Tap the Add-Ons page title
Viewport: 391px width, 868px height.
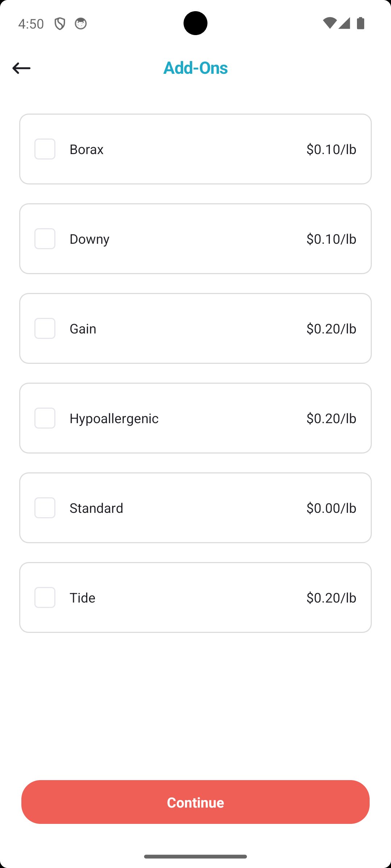point(195,68)
